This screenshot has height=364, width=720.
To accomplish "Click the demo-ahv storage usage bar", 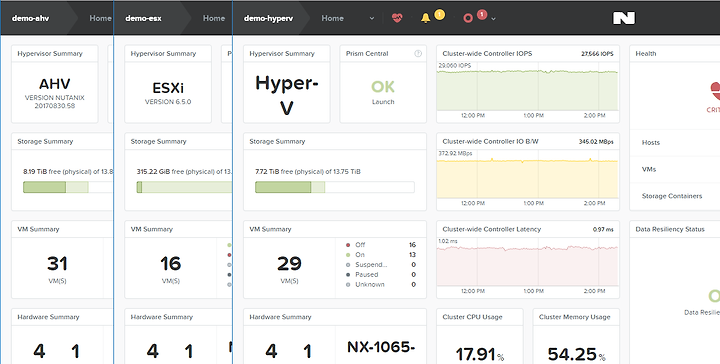I will tap(68, 187).
